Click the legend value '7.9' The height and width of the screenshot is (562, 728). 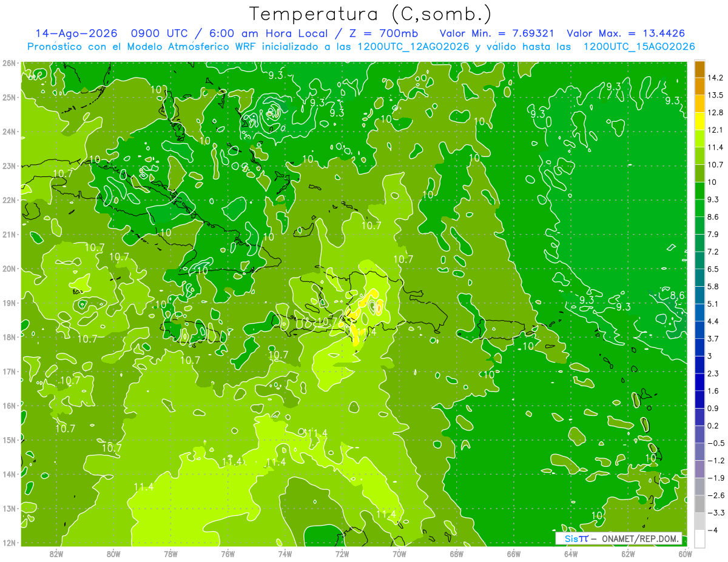[713, 234]
